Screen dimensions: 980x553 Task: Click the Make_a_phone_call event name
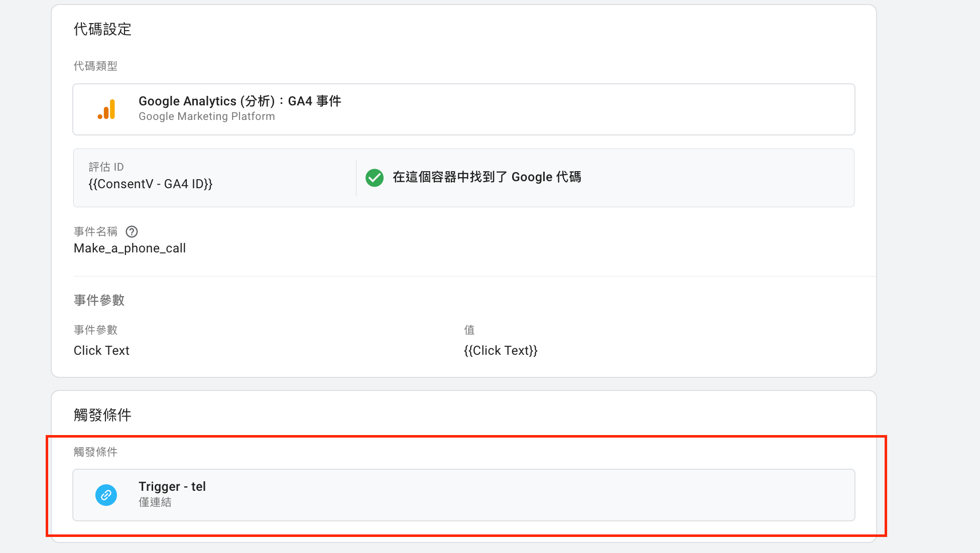tap(130, 248)
